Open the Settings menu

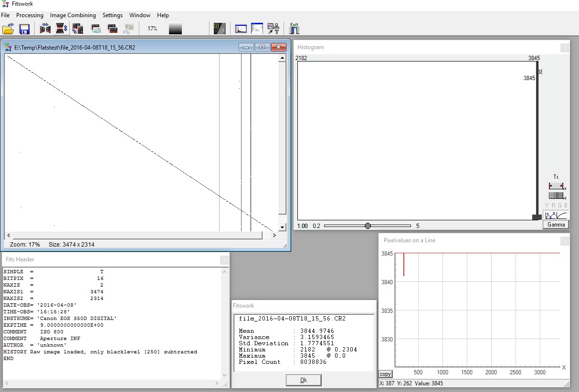click(x=113, y=15)
